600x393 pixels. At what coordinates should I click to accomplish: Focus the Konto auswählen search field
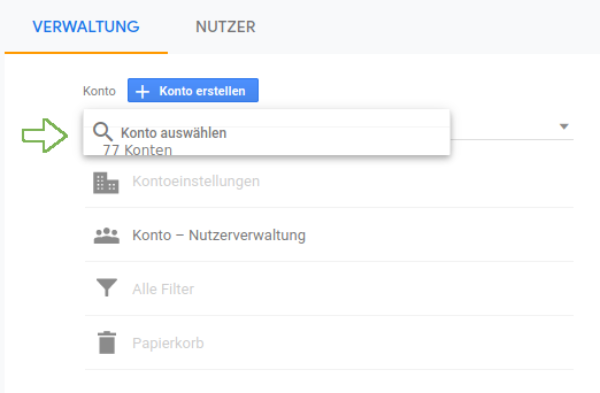click(x=266, y=132)
